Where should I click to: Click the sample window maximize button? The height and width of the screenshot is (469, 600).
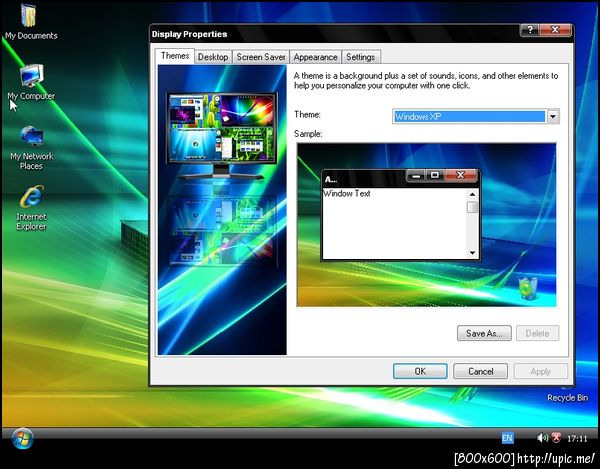[x=435, y=176]
